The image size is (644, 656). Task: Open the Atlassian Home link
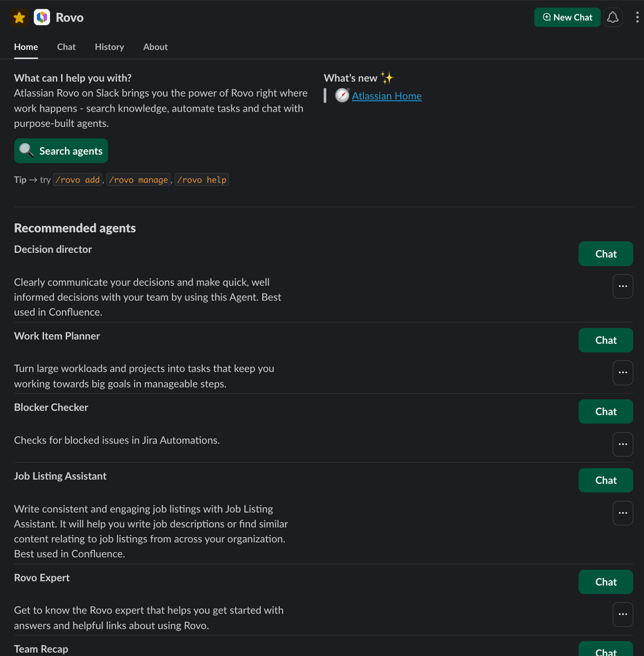tap(387, 96)
